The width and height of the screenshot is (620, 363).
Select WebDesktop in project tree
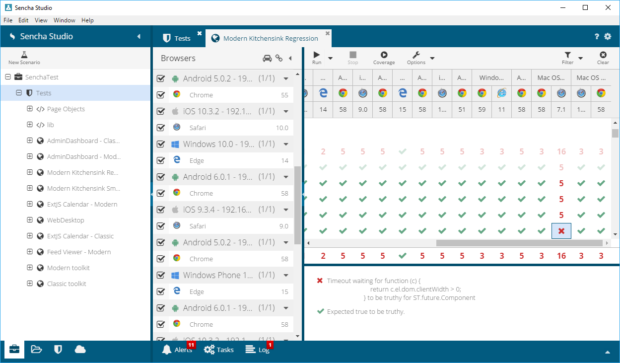(66, 220)
